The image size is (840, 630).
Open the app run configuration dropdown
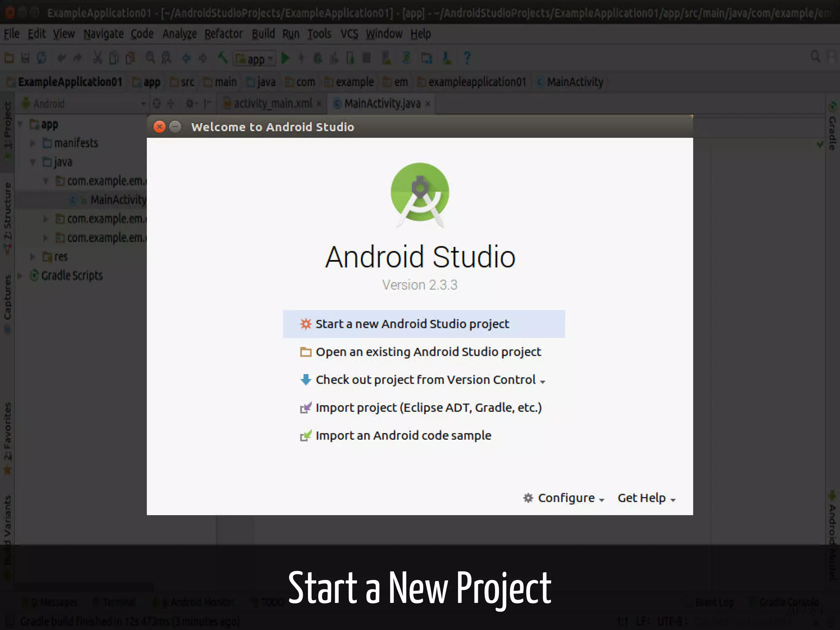[254, 59]
